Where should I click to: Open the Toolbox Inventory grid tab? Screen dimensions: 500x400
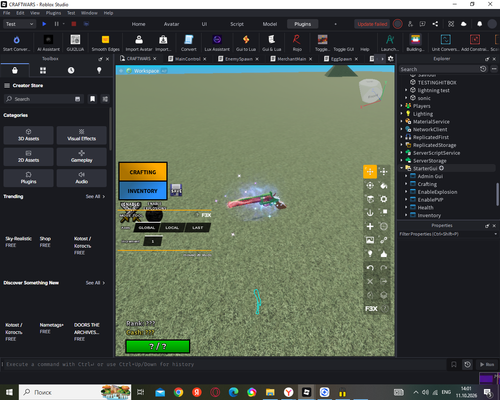[43, 70]
